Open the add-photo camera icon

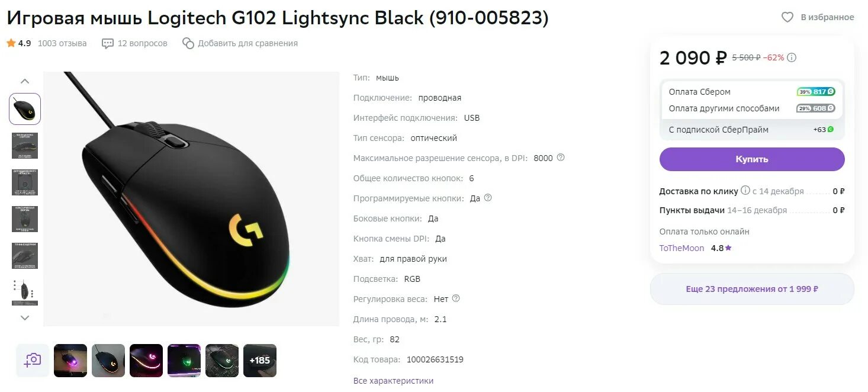click(33, 360)
